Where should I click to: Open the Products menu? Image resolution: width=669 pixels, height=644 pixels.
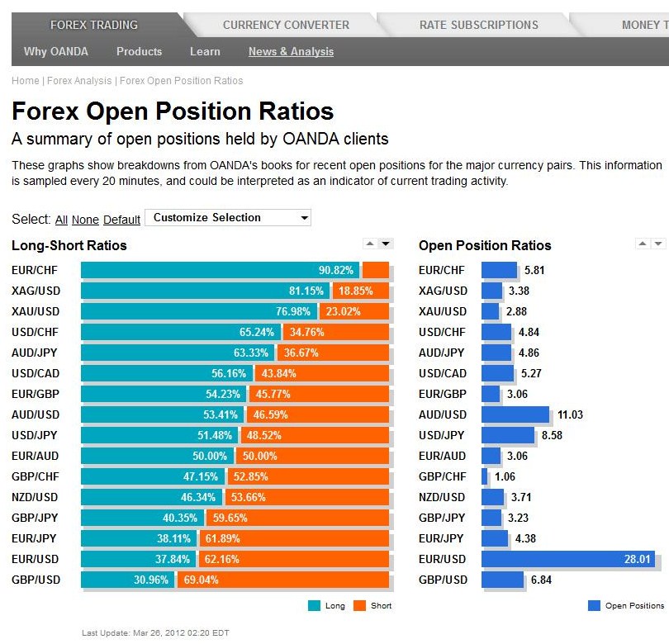point(139,52)
